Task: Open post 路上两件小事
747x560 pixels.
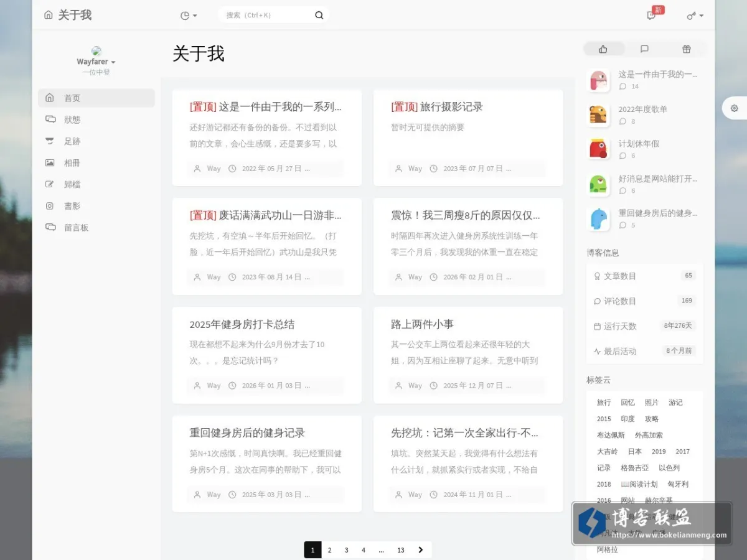Action: (x=423, y=324)
